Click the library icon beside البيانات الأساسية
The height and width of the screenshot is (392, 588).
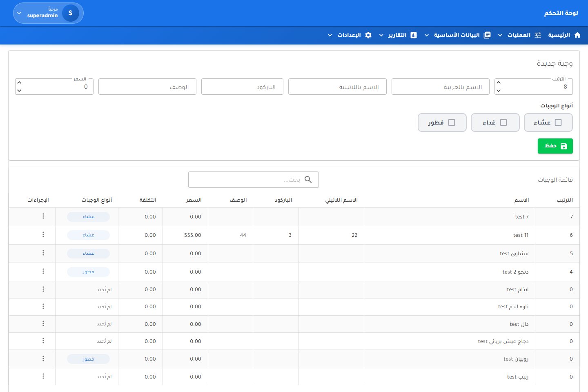(487, 35)
